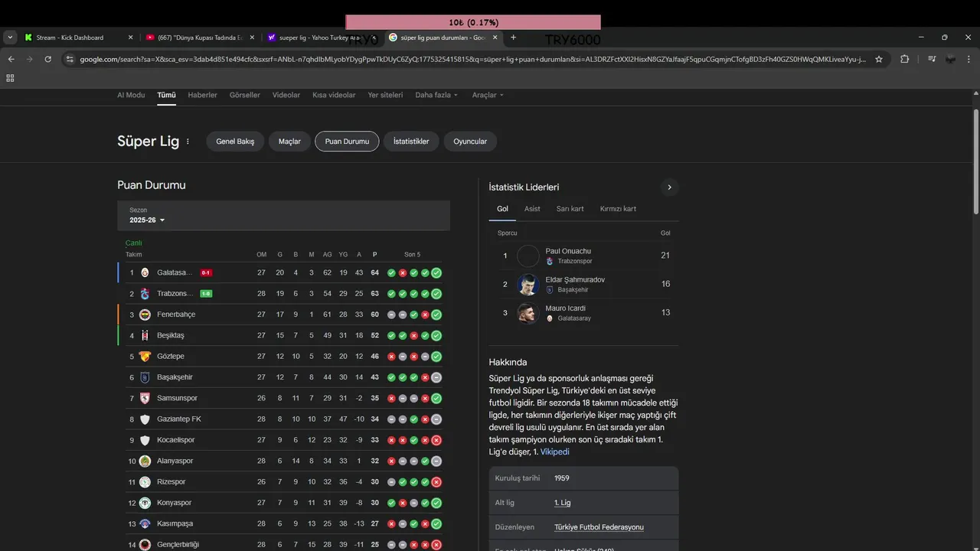
Task: Close the Kick Dashboard tab
Action: pos(130,37)
